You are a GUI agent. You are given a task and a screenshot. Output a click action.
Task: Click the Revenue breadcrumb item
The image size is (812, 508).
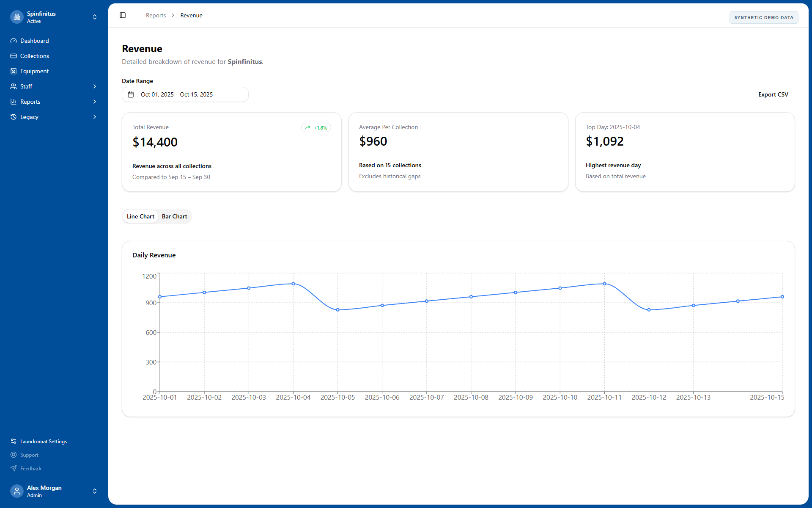[x=191, y=15]
